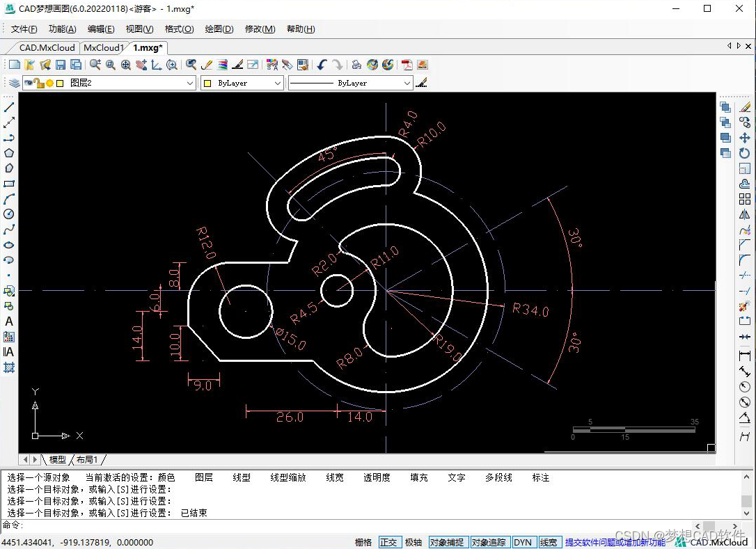Select the multiline text tool

tap(8, 352)
